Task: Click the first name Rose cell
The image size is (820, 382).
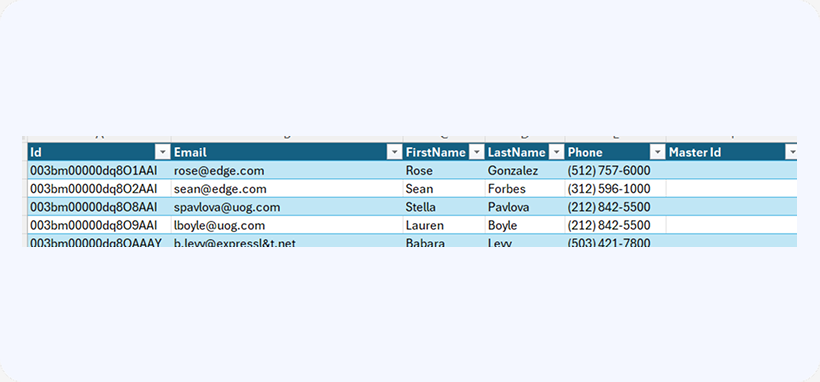Action: (x=443, y=170)
